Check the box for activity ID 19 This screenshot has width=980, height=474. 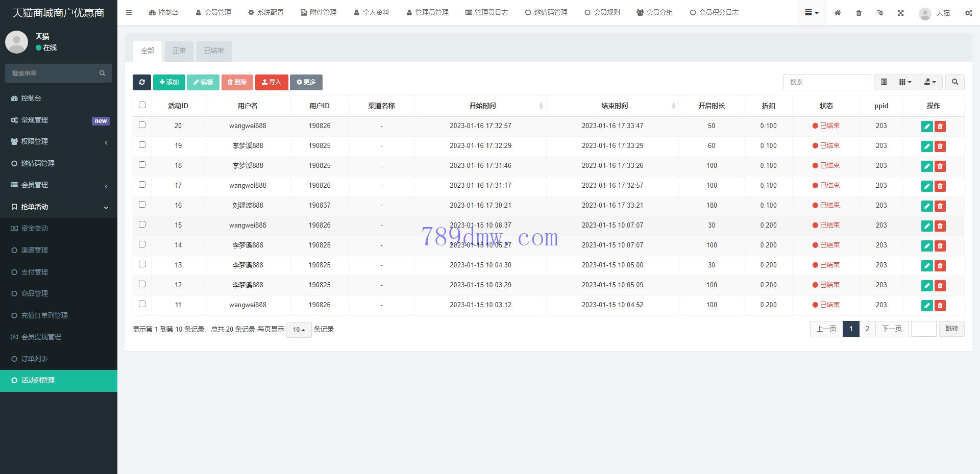(142, 145)
